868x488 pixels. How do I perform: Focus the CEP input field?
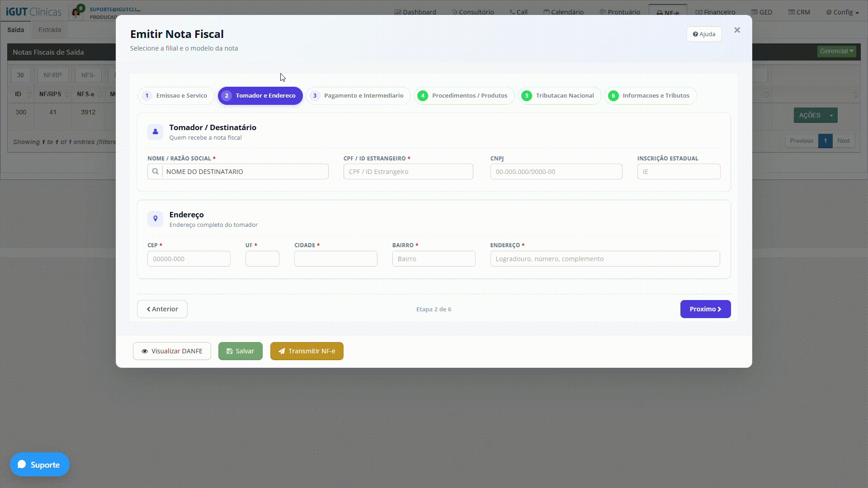tap(189, 259)
